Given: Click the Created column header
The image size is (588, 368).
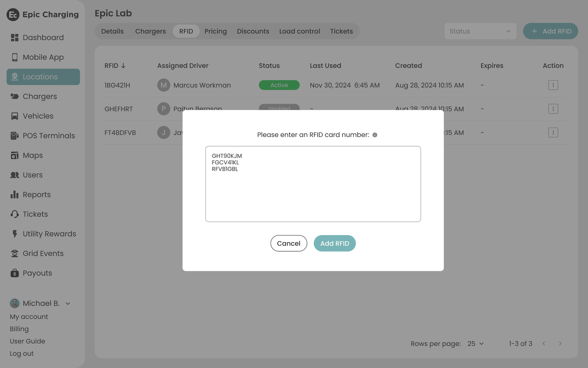Looking at the screenshot, I should [408, 66].
